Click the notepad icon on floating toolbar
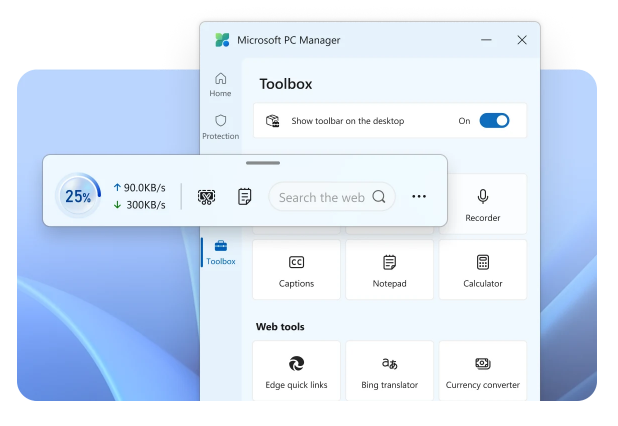This screenshot has height=426, width=618. (244, 197)
